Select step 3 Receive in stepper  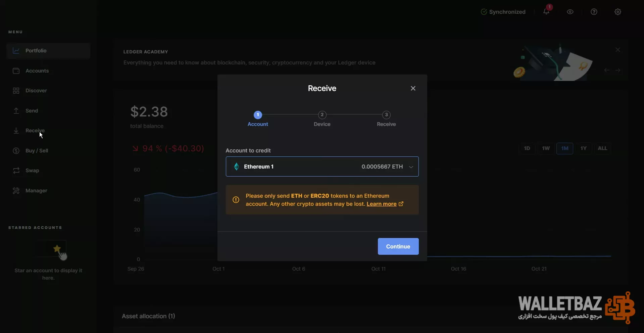tap(386, 119)
